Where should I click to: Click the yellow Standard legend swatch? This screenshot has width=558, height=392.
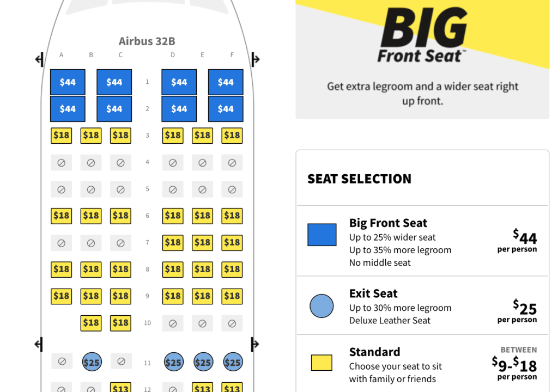point(322,363)
